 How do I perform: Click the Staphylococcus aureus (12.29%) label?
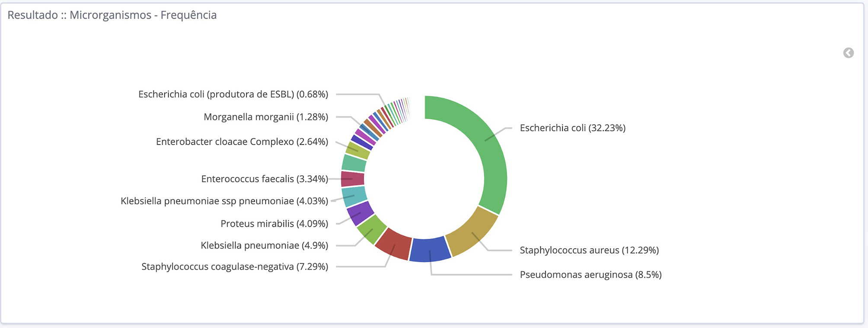pyautogui.click(x=589, y=250)
